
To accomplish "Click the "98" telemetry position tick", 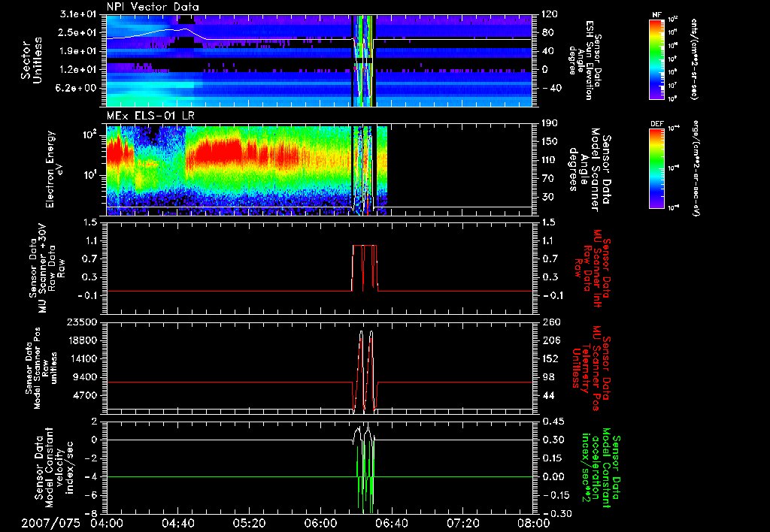I will (547, 377).
